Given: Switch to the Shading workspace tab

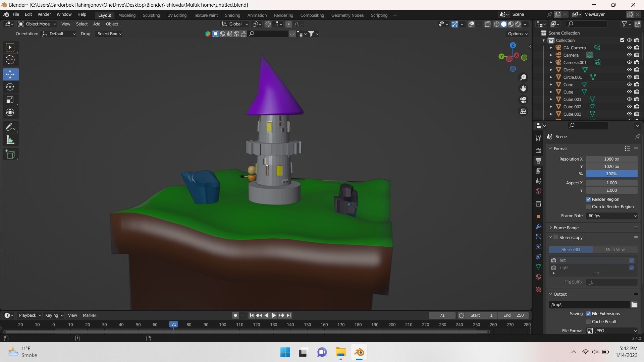Looking at the screenshot, I should pos(232,15).
